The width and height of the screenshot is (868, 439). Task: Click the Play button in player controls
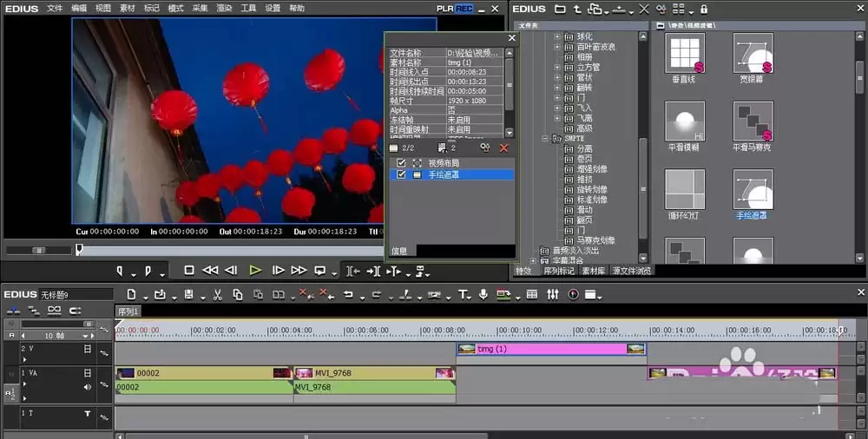[254, 270]
